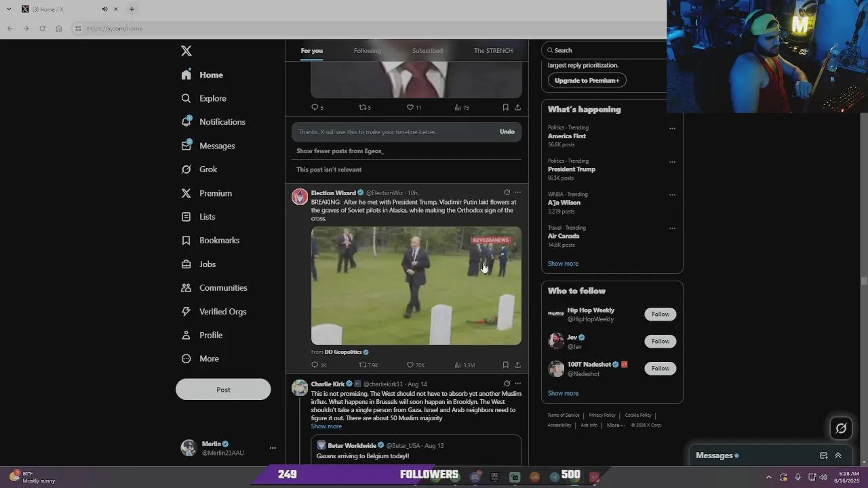Share the Election Wizard post

point(517,365)
